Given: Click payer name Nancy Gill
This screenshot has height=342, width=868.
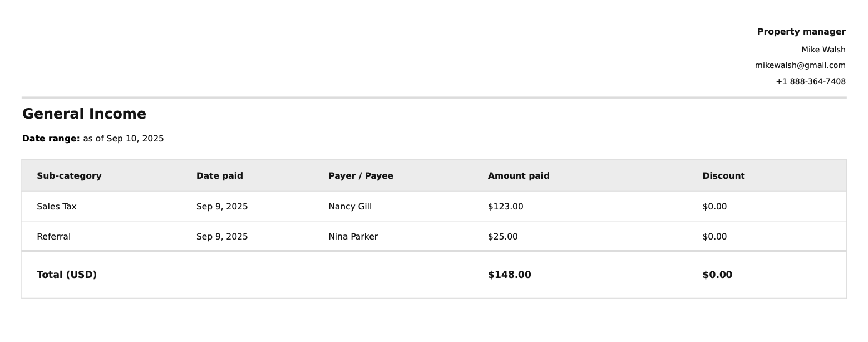Looking at the screenshot, I should 350,207.
